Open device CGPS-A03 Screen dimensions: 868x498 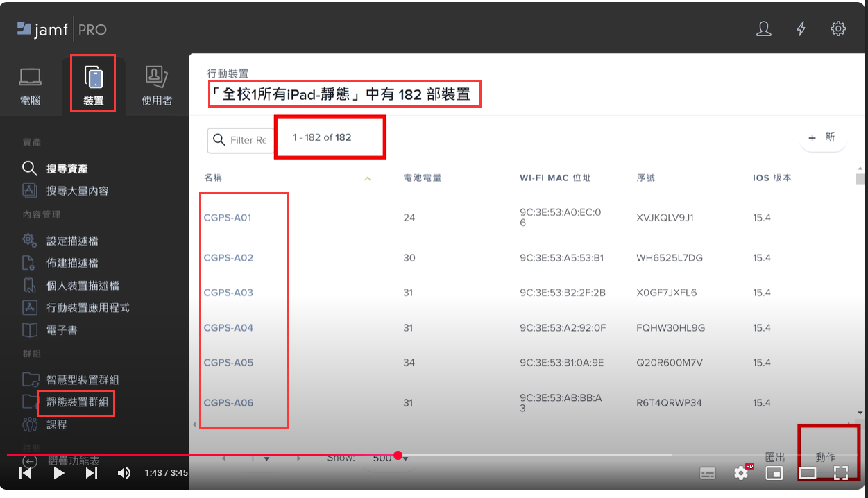(x=228, y=293)
